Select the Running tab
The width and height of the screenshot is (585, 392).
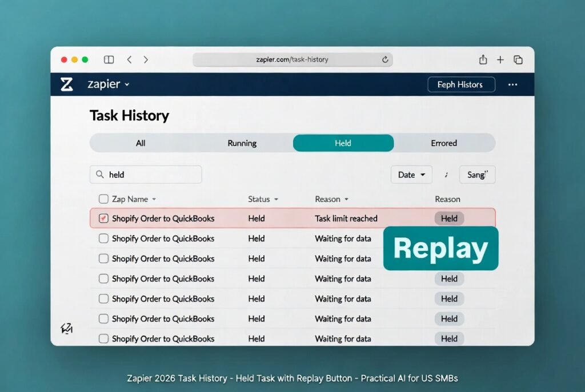(x=242, y=143)
